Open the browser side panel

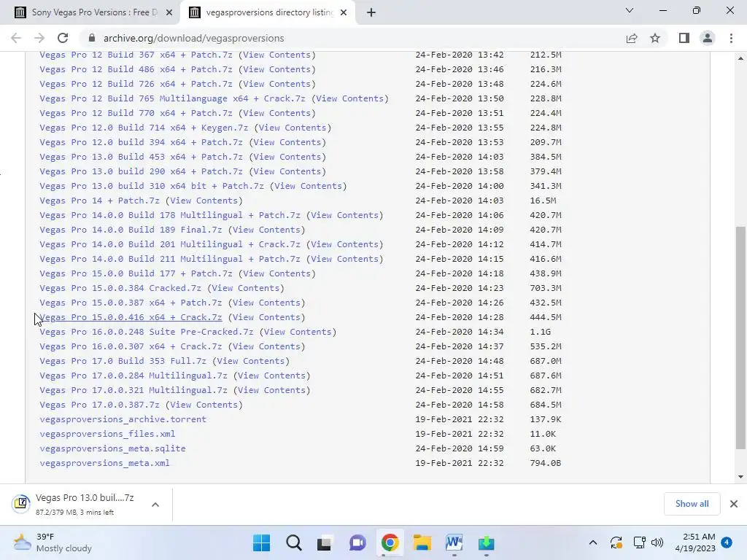(684, 38)
